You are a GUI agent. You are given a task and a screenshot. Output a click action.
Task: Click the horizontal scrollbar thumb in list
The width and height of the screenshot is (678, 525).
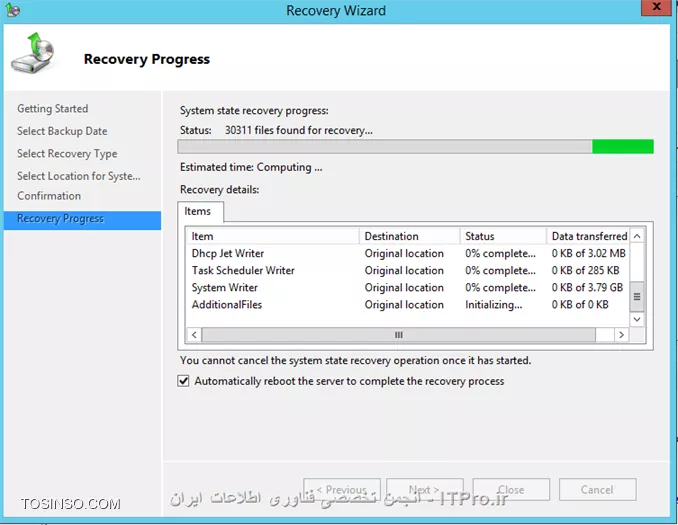coord(398,335)
